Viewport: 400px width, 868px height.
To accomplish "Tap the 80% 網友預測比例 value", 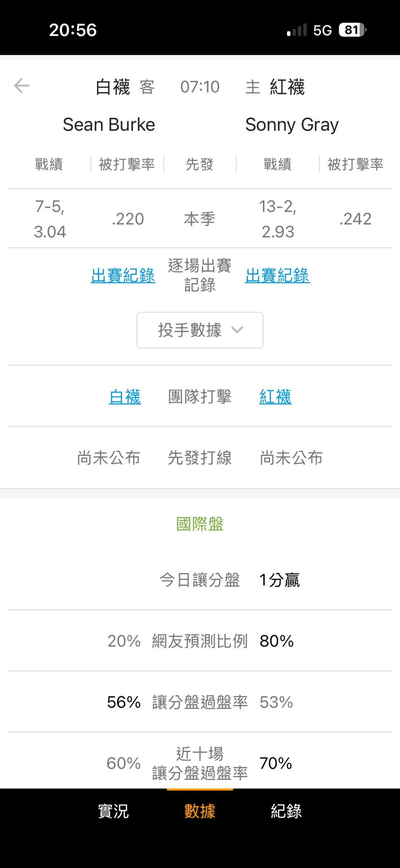I will (x=277, y=641).
